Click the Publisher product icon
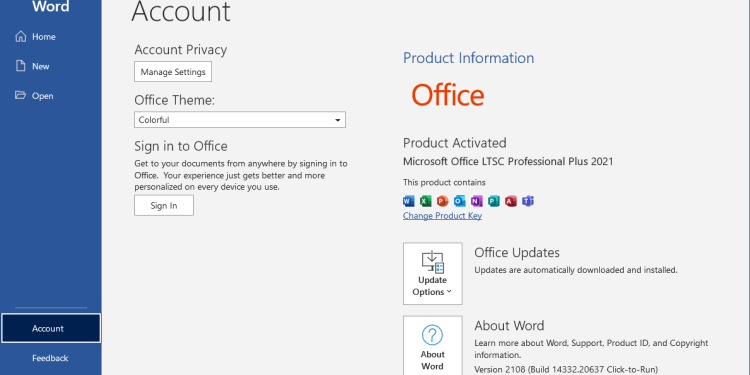The image size is (750, 375). tap(494, 201)
